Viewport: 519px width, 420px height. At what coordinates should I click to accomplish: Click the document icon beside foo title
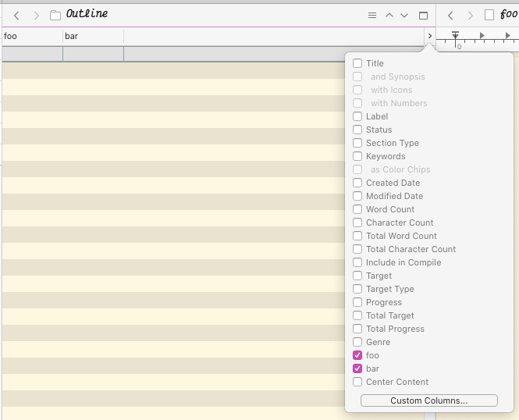pos(489,15)
